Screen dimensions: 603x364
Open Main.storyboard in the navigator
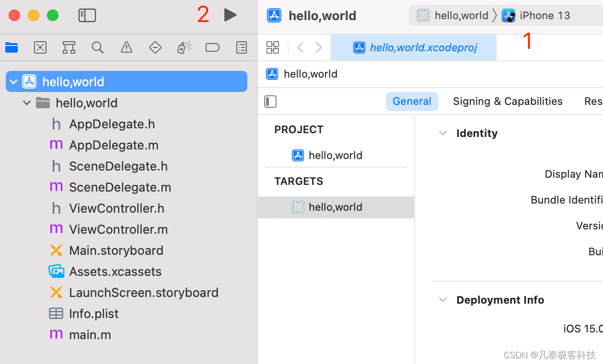coord(116,250)
